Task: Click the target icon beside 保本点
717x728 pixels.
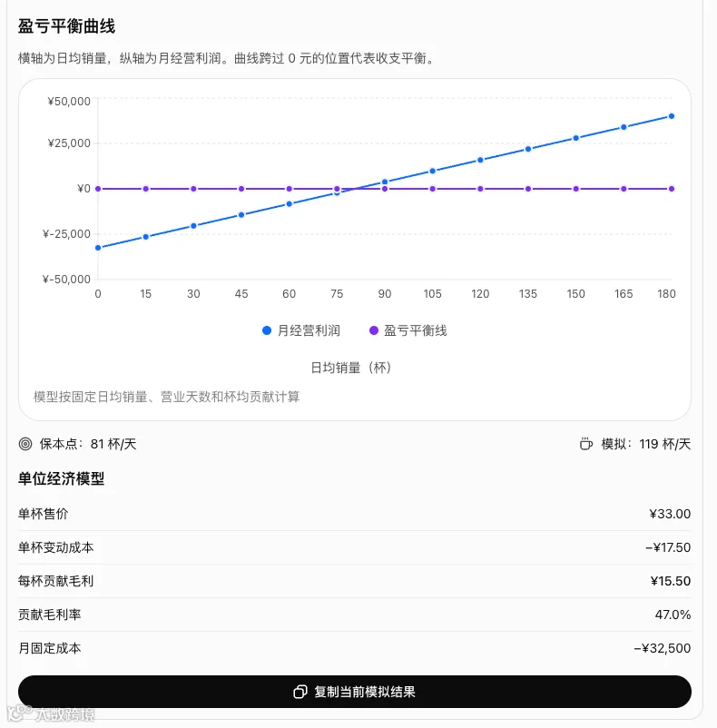Action: pyautogui.click(x=25, y=444)
